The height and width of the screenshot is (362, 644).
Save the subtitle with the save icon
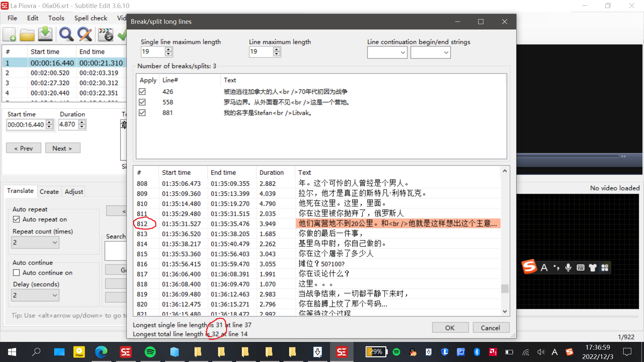(x=45, y=34)
